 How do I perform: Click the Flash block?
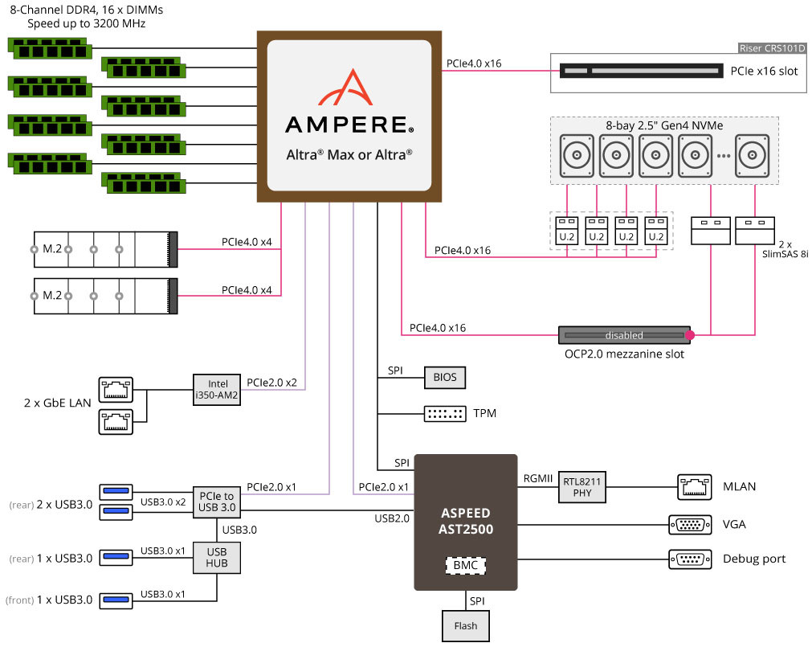click(466, 626)
